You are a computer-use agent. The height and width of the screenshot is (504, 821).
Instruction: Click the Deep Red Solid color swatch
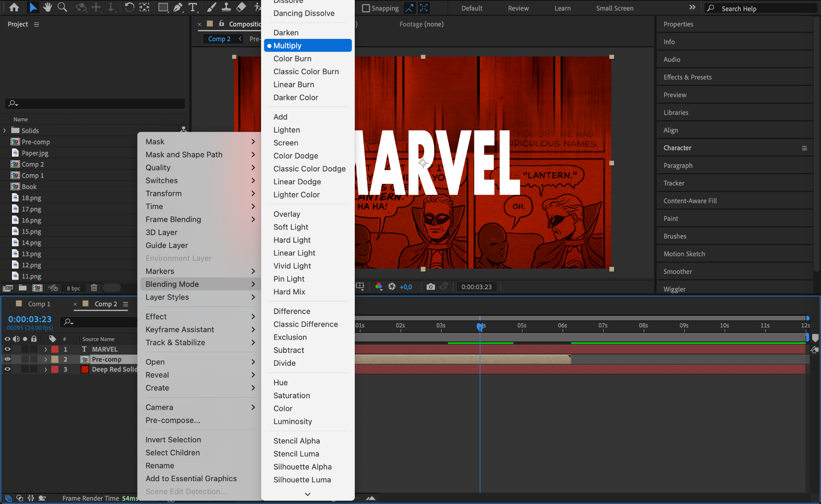pos(85,369)
